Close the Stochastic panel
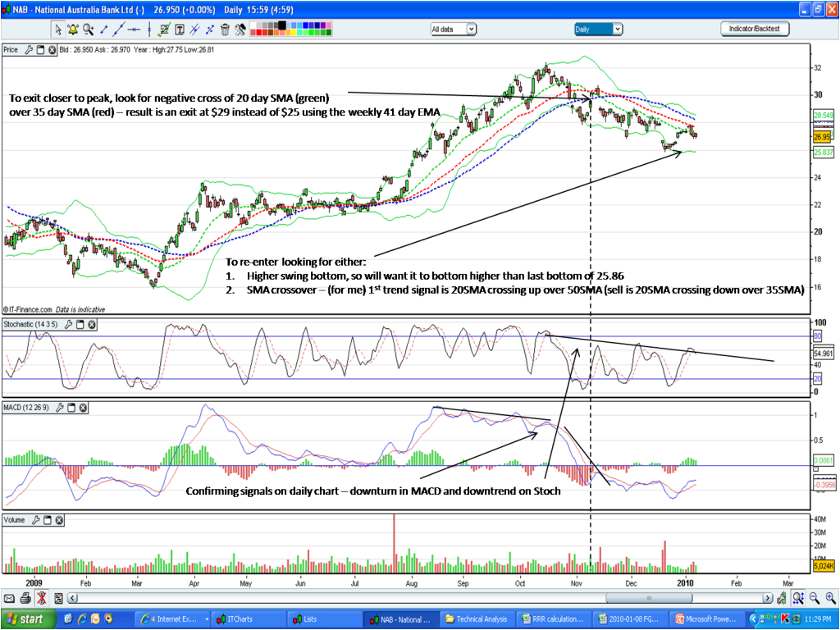 click(92, 325)
